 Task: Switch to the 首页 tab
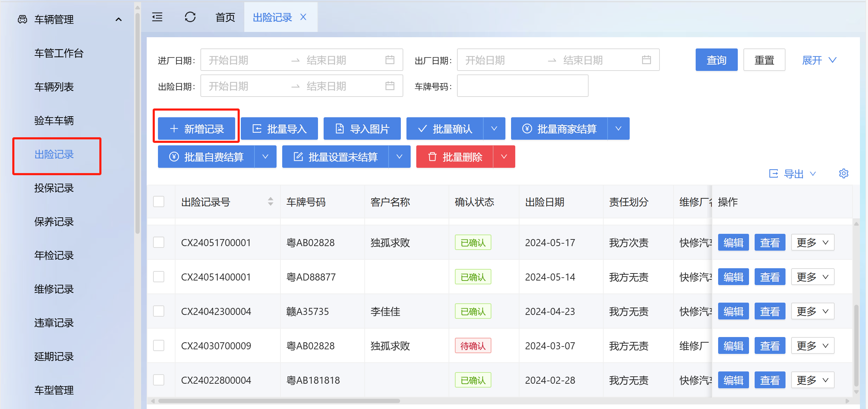pos(225,17)
